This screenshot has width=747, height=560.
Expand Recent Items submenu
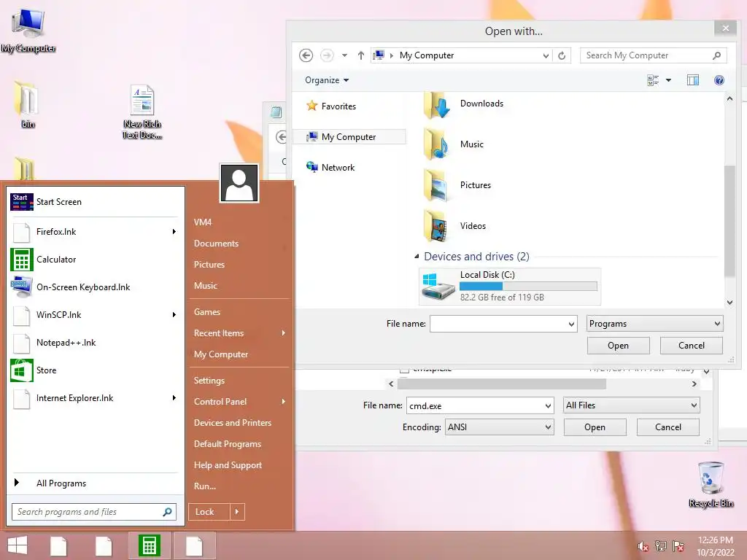284,332
